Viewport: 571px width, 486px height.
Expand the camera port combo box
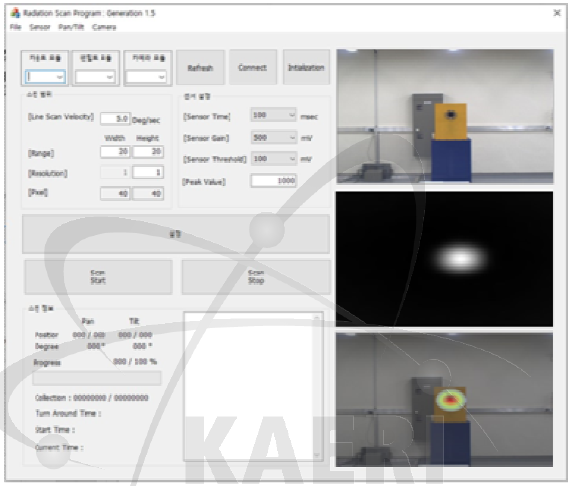pyautogui.click(x=161, y=77)
